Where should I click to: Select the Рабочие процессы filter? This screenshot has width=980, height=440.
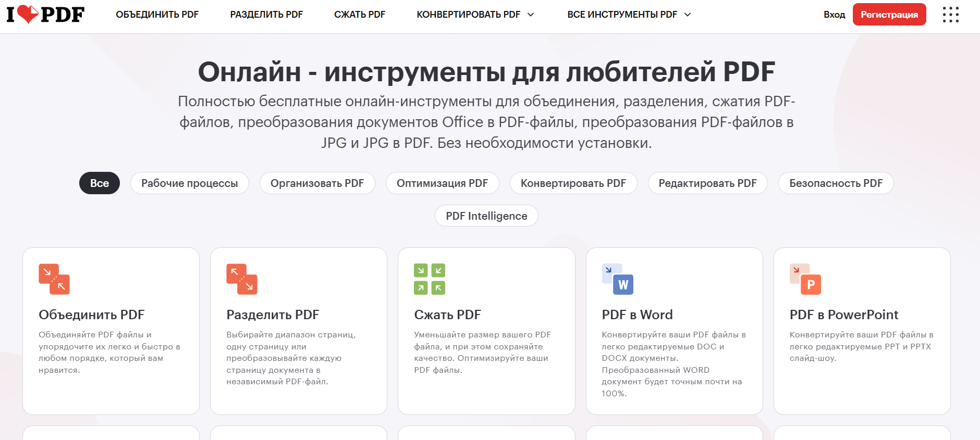point(190,183)
